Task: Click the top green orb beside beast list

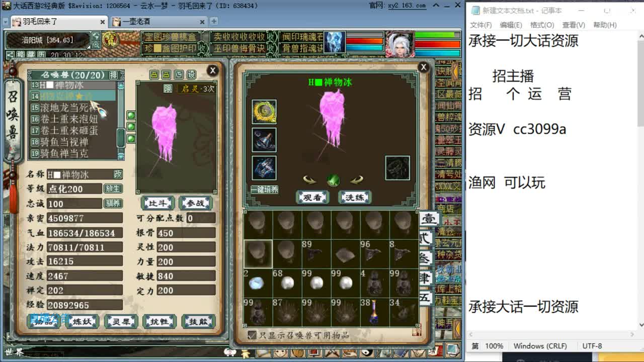Action: pyautogui.click(x=131, y=116)
